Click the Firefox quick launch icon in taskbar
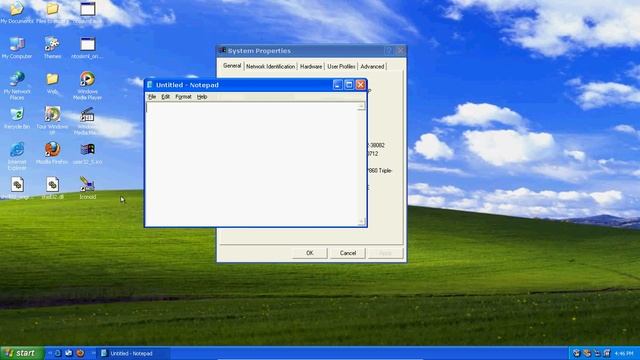The height and width of the screenshot is (360, 640). 80,353
